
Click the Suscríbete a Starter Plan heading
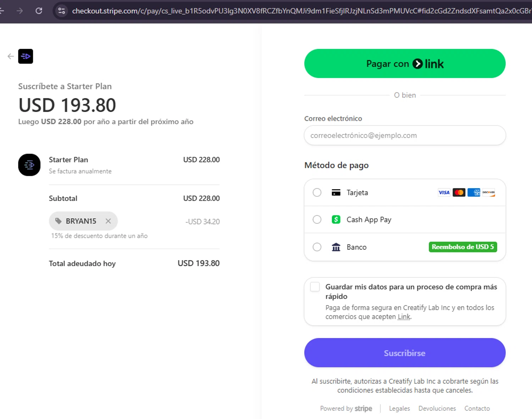tap(65, 86)
